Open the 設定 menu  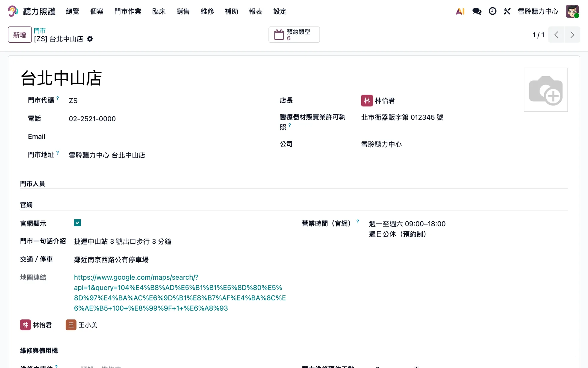click(x=280, y=11)
